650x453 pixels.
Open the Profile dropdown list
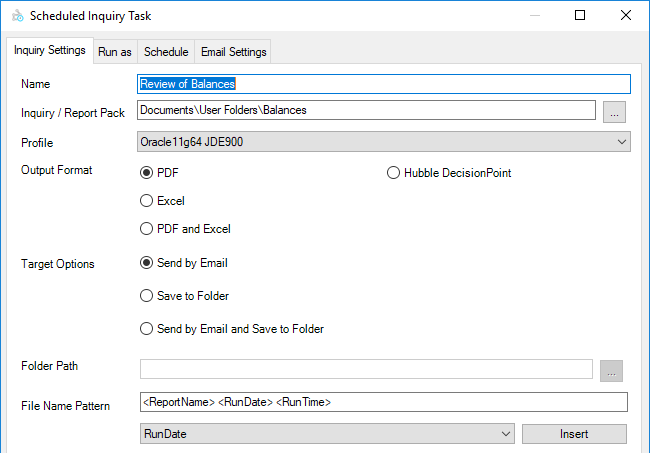pyautogui.click(x=383, y=142)
